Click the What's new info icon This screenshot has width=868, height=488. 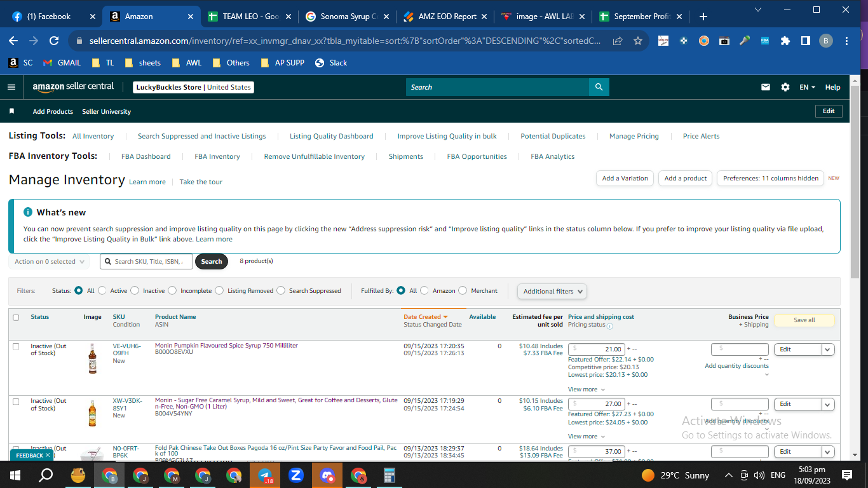(28, 212)
